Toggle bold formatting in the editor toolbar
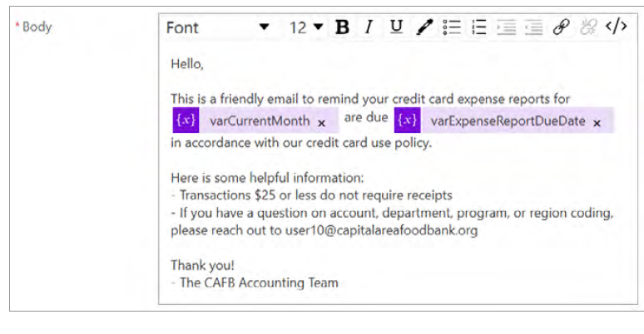Viewport: 644px width, 334px height. tap(342, 27)
